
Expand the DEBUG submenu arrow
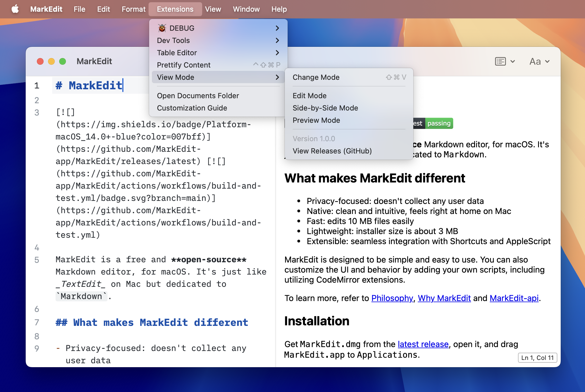coord(277,28)
